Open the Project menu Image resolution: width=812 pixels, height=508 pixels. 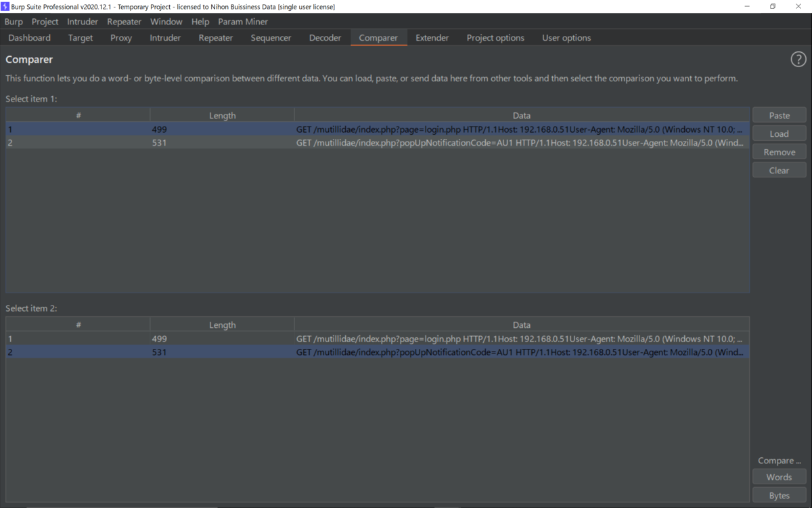click(45, 22)
